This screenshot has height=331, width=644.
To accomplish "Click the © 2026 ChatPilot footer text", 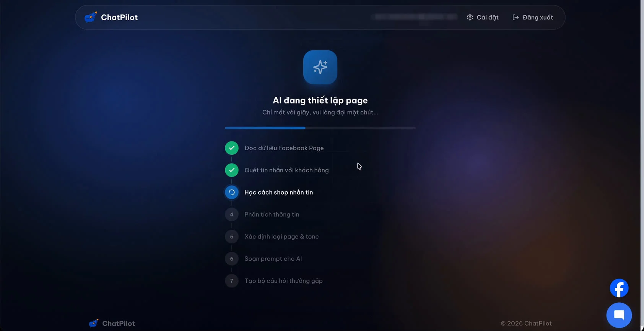I will click(526, 323).
